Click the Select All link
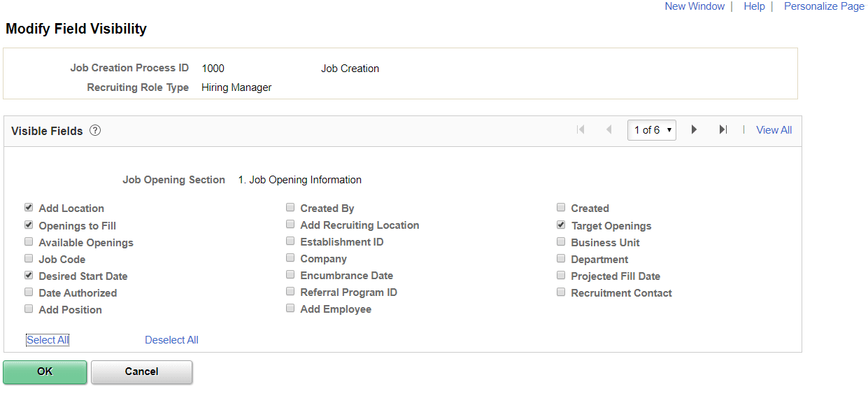The height and width of the screenshot is (410, 868). 47,339
